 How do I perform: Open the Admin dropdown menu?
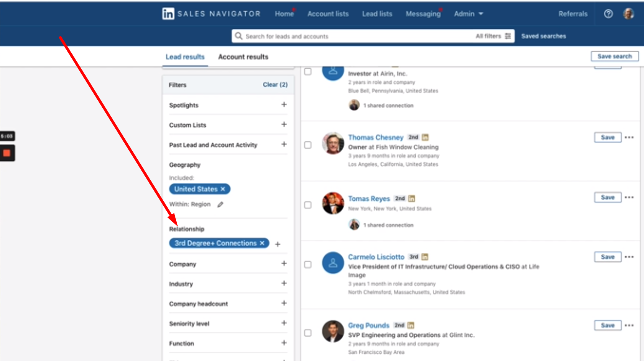pos(469,14)
